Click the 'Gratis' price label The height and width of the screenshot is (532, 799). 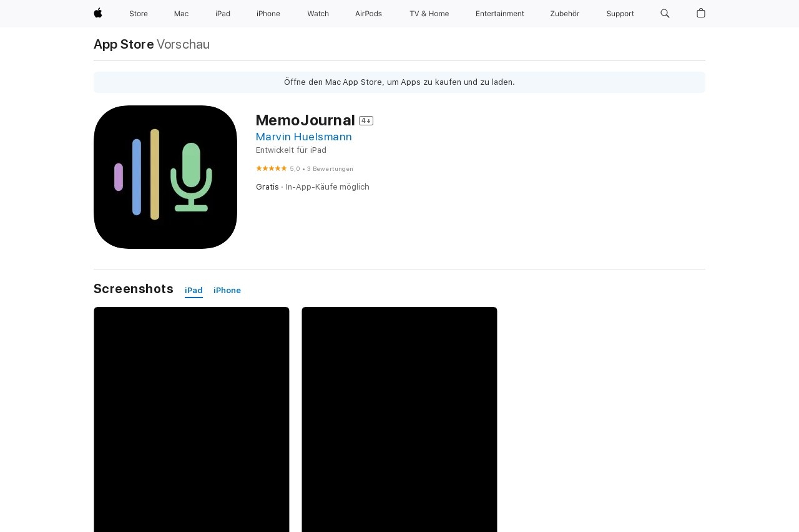(x=267, y=187)
